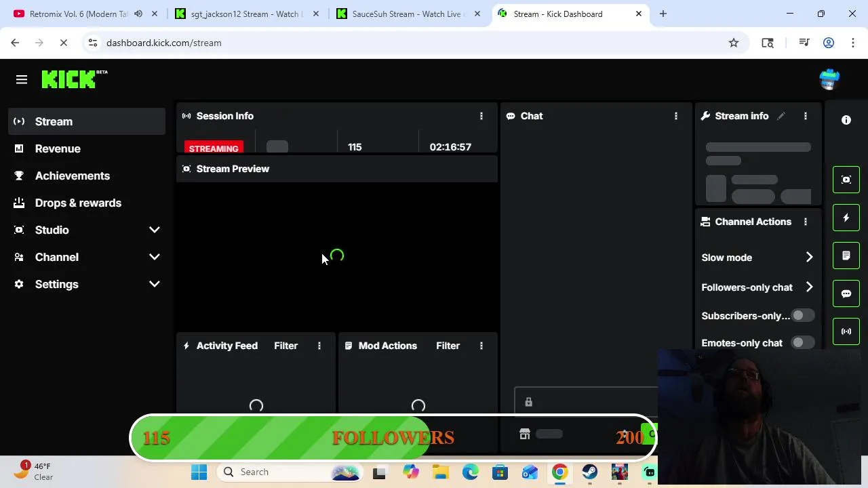This screenshot has height=488, width=868.
Task: Open Channel Actions options menu
Action: tap(806, 222)
